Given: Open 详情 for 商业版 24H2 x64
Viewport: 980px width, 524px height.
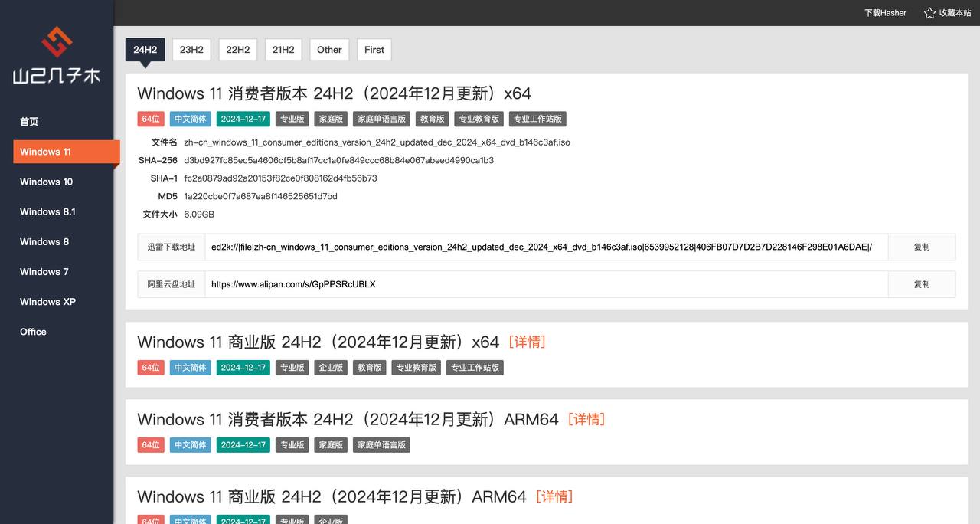Looking at the screenshot, I should point(528,342).
